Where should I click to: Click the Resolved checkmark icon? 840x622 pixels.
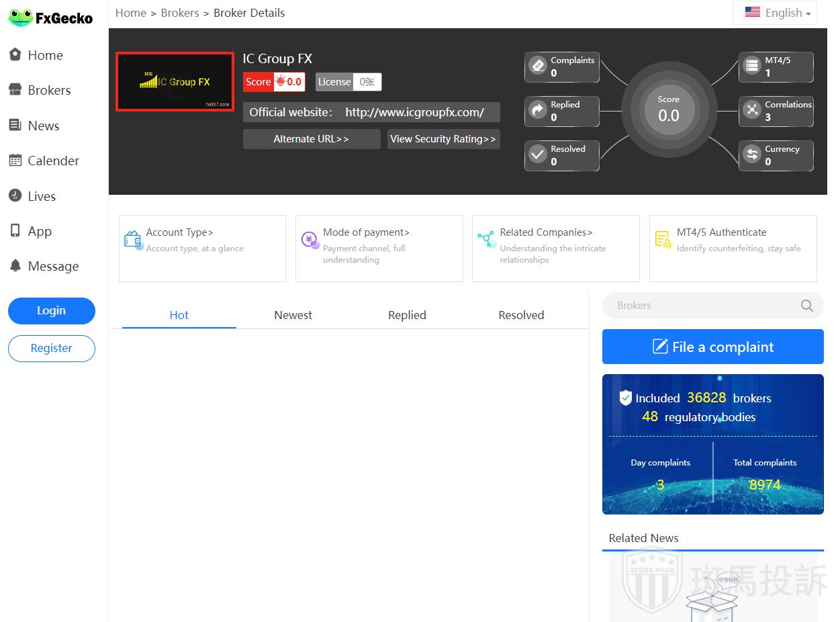pyautogui.click(x=538, y=154)
